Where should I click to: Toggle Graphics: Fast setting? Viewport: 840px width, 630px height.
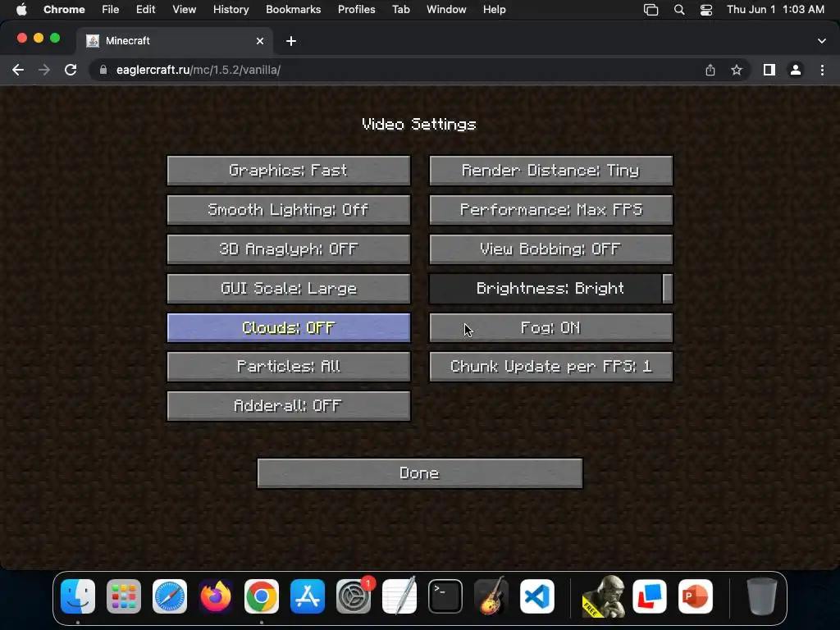tap(289, 171)
